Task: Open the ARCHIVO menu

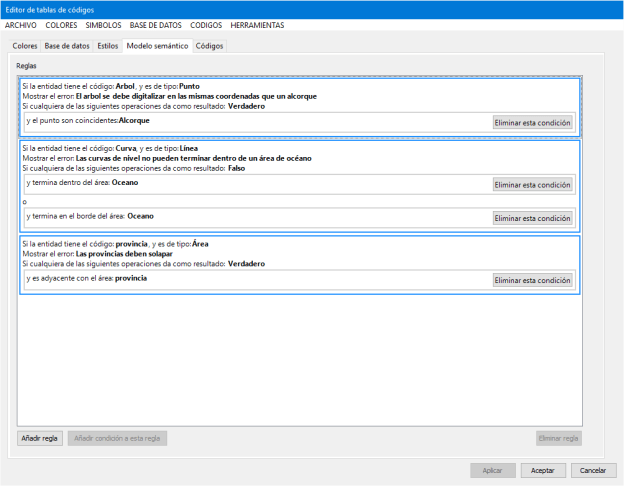Action: pos(22,24)
